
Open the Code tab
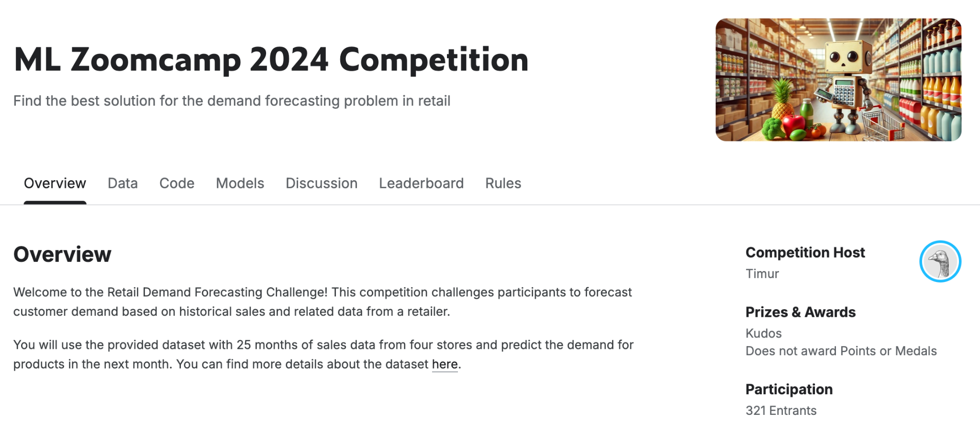(177, 184)
